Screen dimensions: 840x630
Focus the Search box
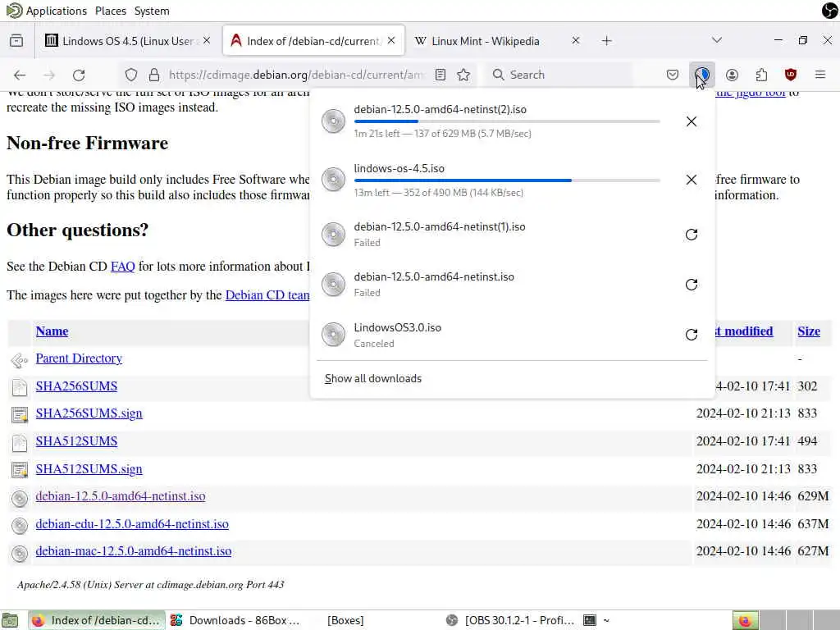tap(557, 75)
